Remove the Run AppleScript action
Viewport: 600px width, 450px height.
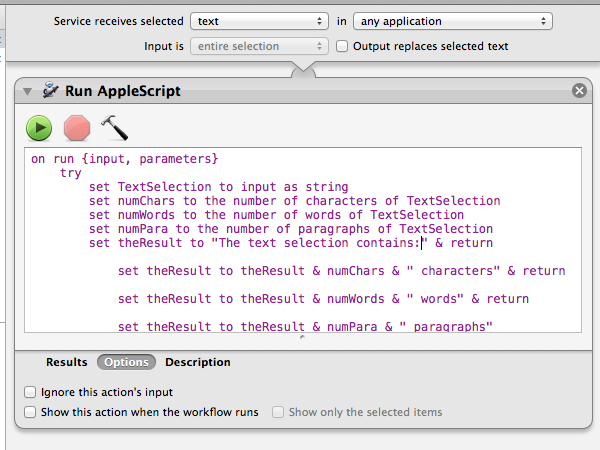tap(579, 91)
